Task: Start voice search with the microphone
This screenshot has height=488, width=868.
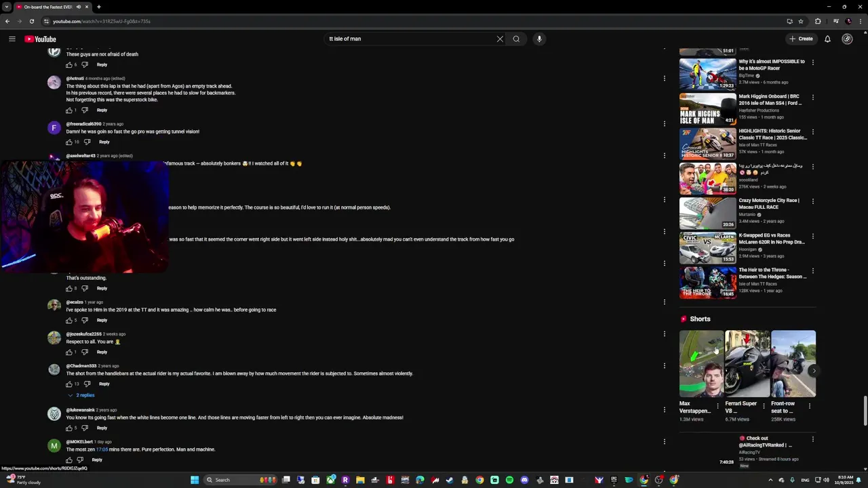Action: coord(539,39)
